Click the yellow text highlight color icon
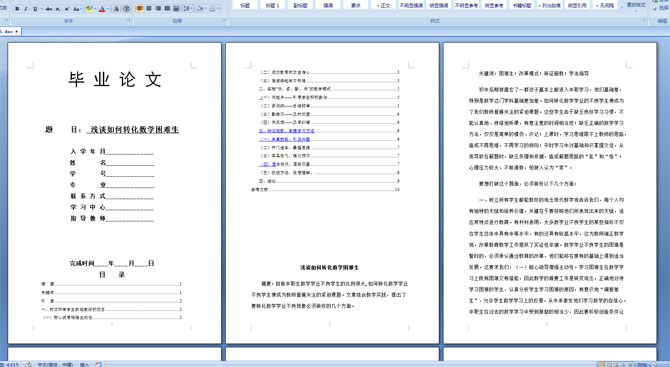Screen dimensions: 670x367 [89, 9]
